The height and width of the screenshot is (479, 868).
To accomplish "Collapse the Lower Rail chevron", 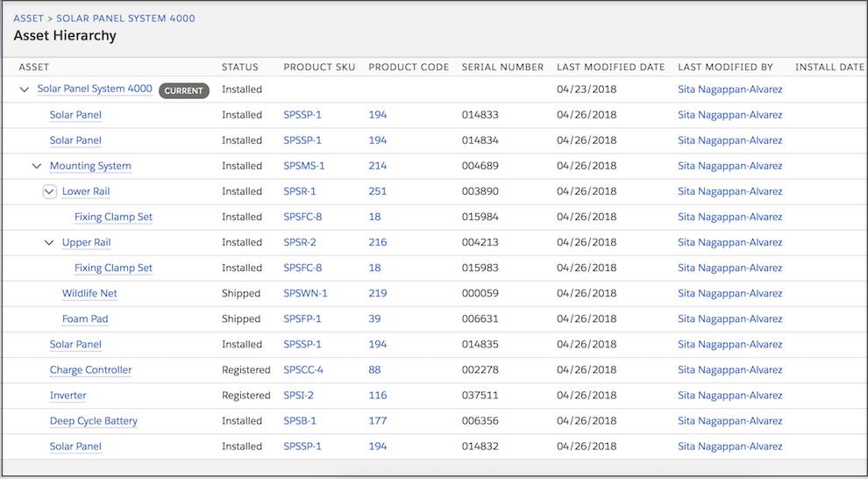I will [49, 191].
